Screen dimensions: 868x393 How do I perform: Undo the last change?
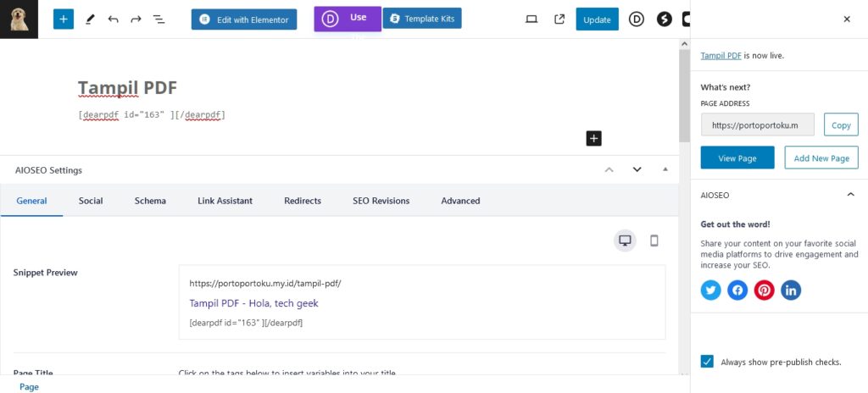tap(113, 19)
